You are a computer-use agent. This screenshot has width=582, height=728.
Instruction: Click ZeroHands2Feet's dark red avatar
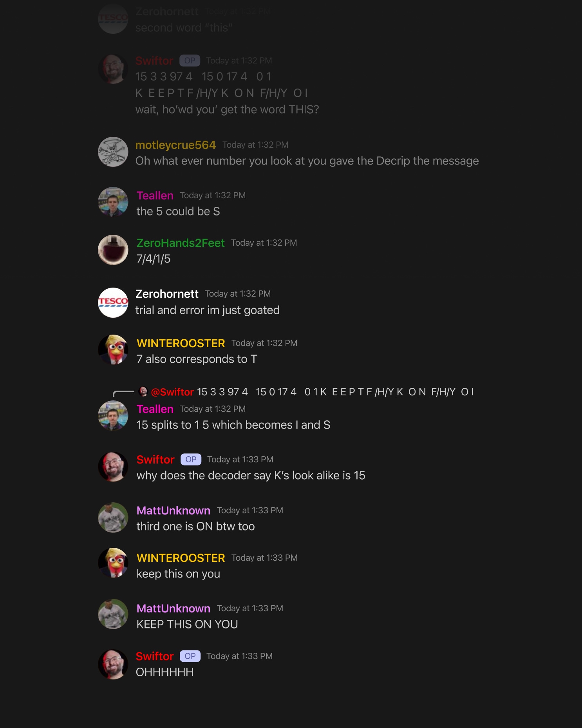(113, 250)
